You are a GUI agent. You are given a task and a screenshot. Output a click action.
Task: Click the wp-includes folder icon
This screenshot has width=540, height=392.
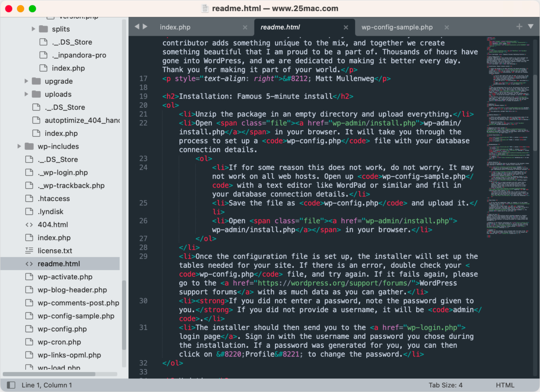(x=29, y=146)
